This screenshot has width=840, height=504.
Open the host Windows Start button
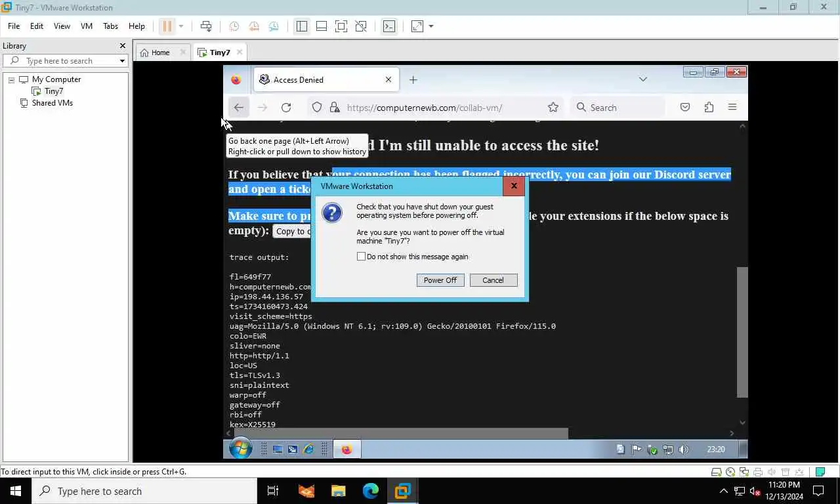[16, 491]
